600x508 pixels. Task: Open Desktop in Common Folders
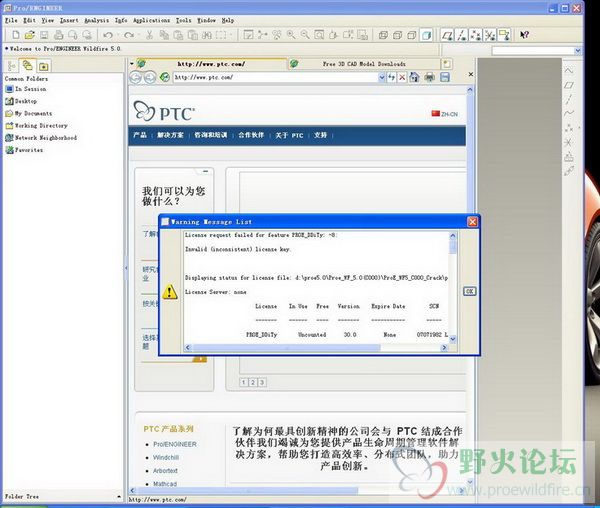tap(21, 101)
